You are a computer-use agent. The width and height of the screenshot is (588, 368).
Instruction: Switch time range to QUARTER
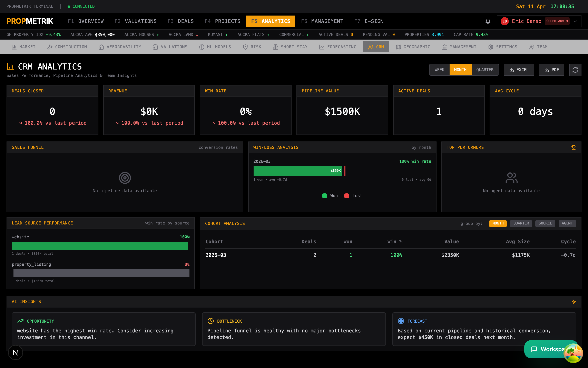point(485,70)
